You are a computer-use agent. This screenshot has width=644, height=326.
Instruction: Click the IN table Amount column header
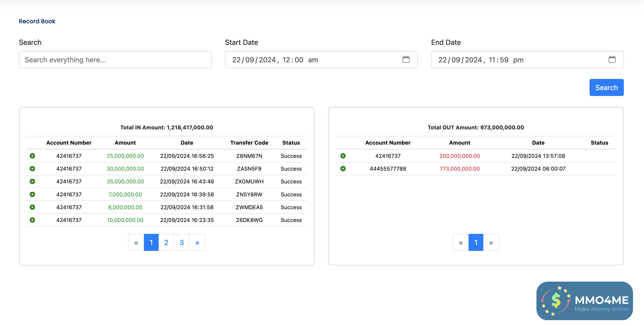(125, 143)
